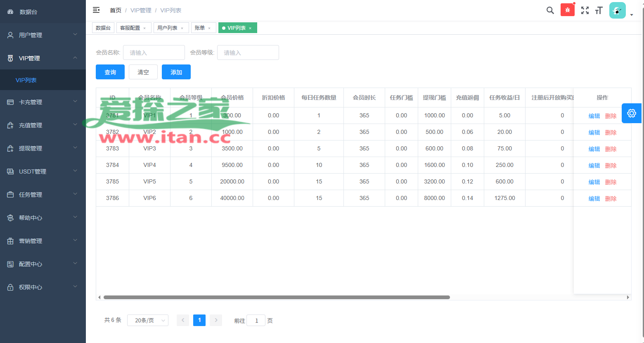
Task: Close the 账单 tab
Action: click(x=209, y=28)
